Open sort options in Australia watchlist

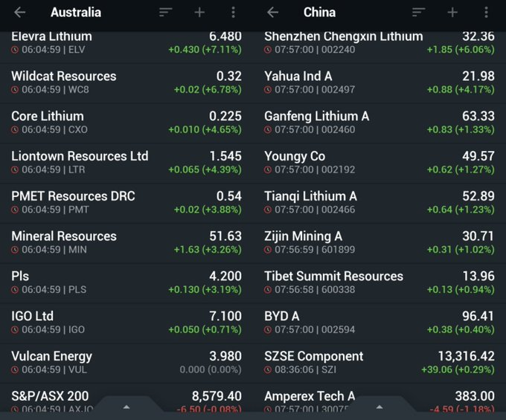pyautogui.click(x=165, y=13)
